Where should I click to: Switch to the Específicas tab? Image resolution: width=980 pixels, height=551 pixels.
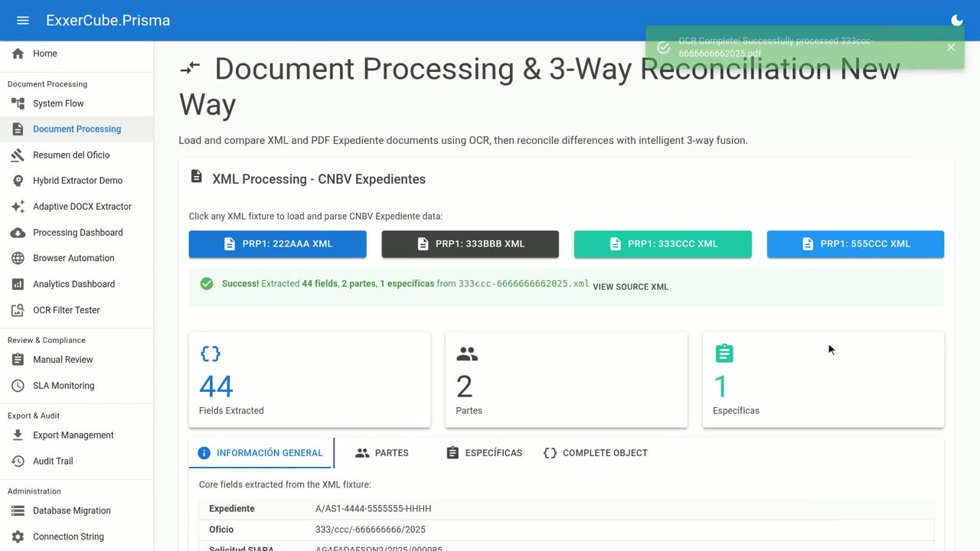pyautogui.click(x=484, y=453)
